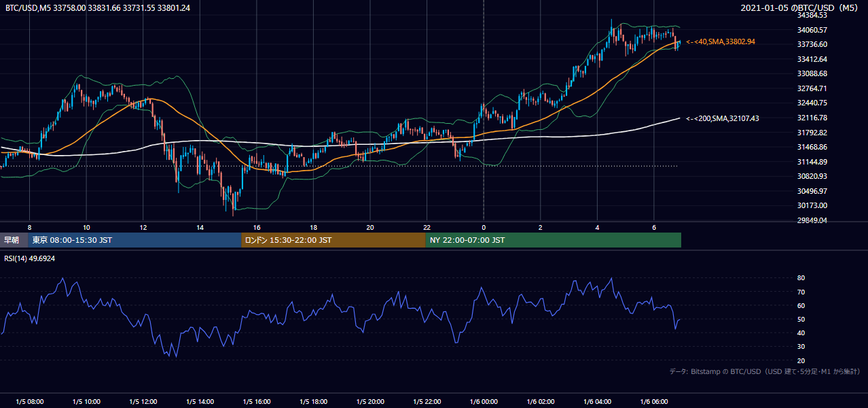This screenshot has width=868, height=408.
Task: Click bottom time label 1/5 08:00
Action: click(x=29, y=402)
